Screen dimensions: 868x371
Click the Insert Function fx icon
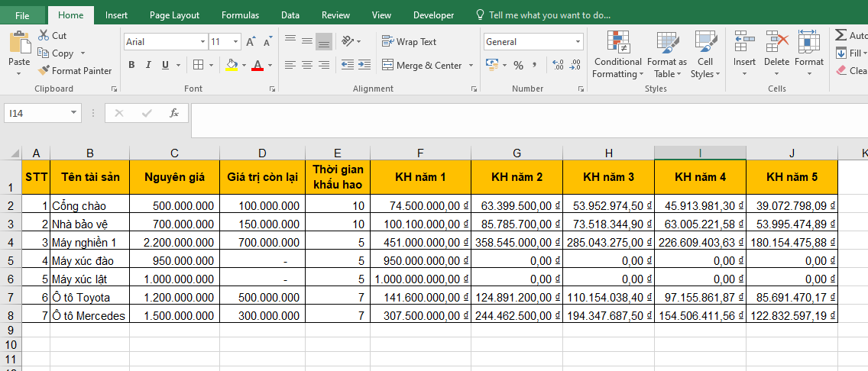(174, 113)
